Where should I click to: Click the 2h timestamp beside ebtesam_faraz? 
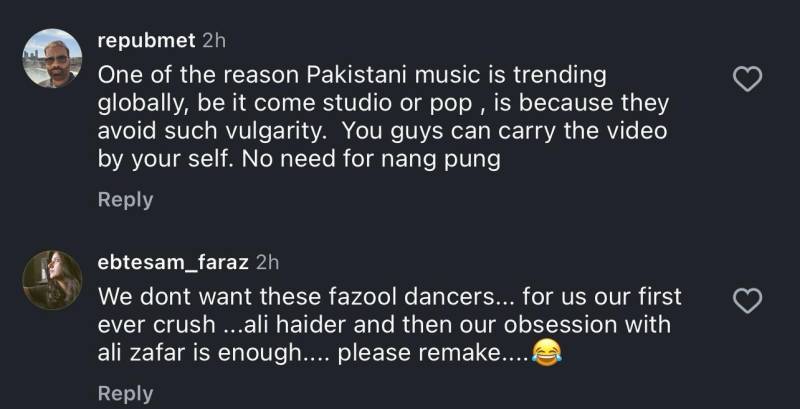pos(267,263)
